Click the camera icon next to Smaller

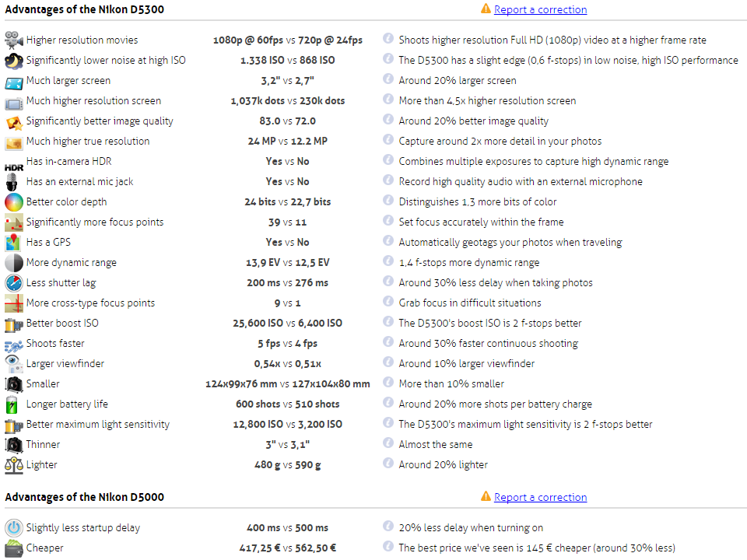(14, 383)
